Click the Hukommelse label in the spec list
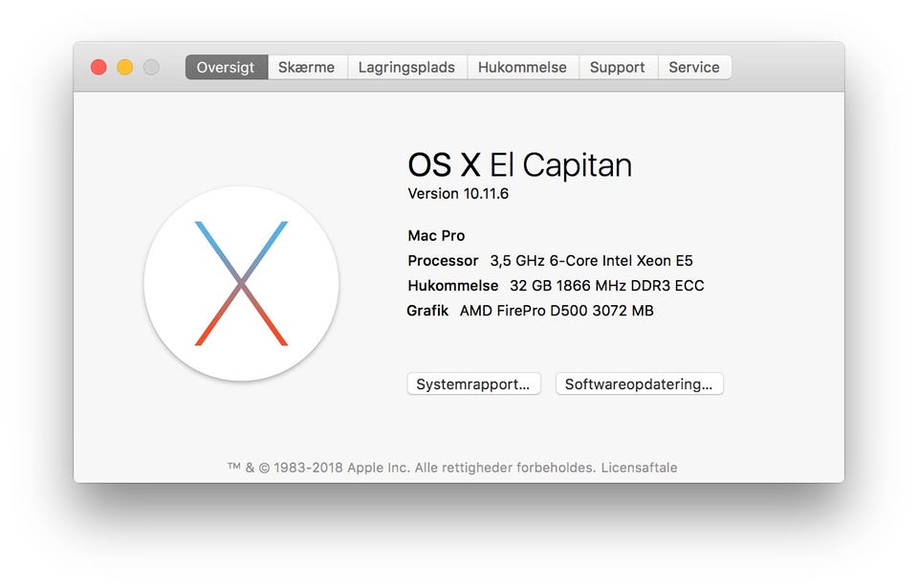This screenshot has height=588, width=918. pyautogui.click(x=452, y=286)
